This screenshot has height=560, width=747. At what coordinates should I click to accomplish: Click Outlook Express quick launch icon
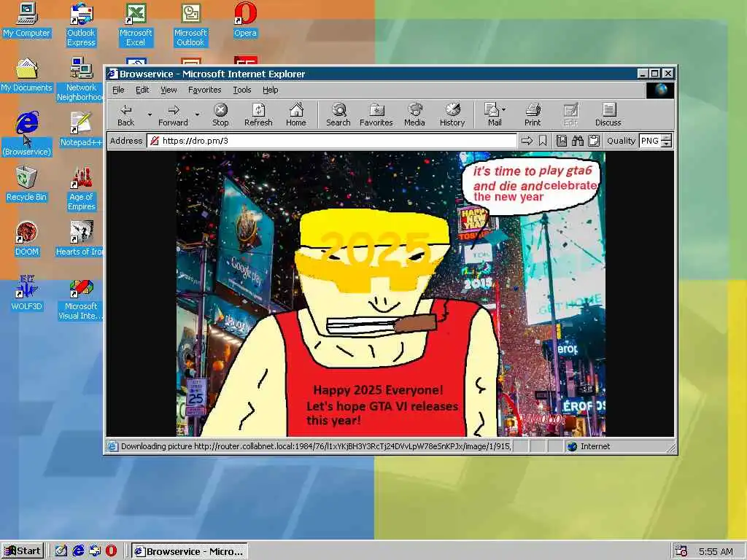[x=95, y=551]
